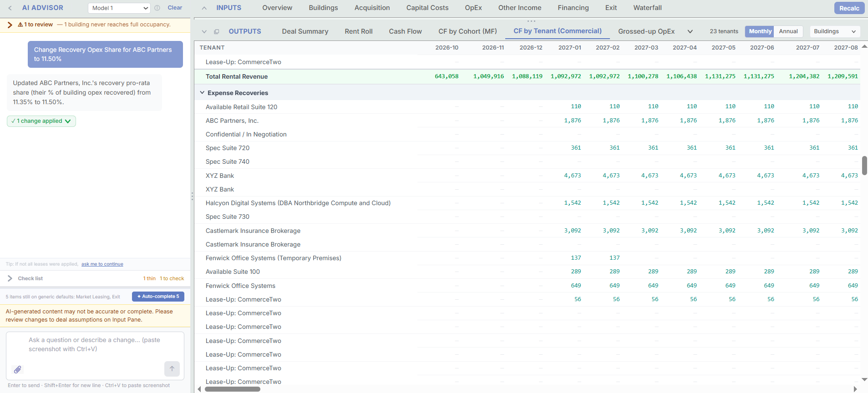Image resolution: width=868 pixels, height=393 pixels.
Task: Open the Grossed-up OpEx tab
Action: (646, 31)
